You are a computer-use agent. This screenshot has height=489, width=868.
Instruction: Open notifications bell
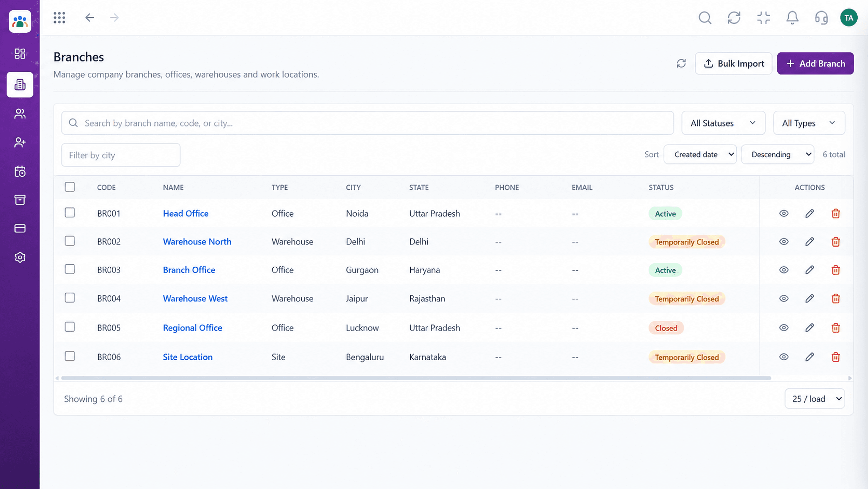pyautogui.click(x=792, y=17)
